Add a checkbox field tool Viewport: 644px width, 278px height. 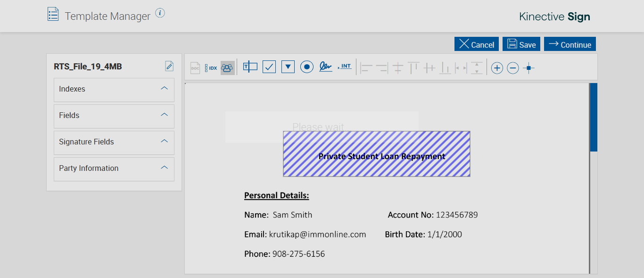point(269,67)
